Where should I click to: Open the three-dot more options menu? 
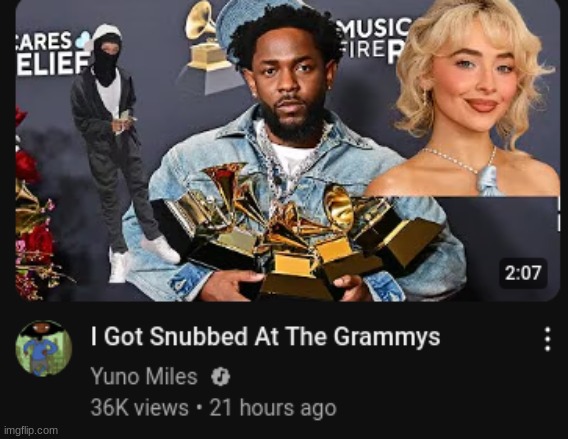pos(548,339)
